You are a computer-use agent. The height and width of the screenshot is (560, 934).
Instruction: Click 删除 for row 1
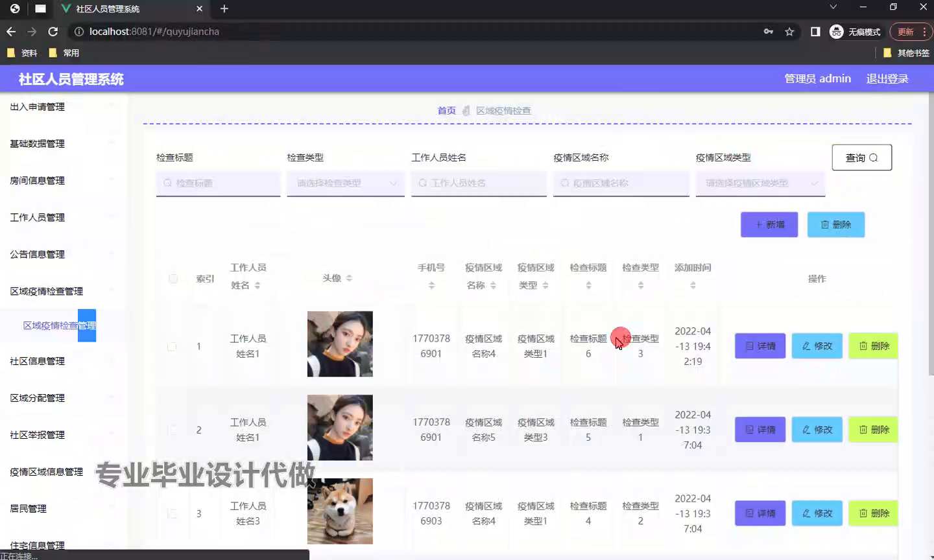[x=874, y=346]
